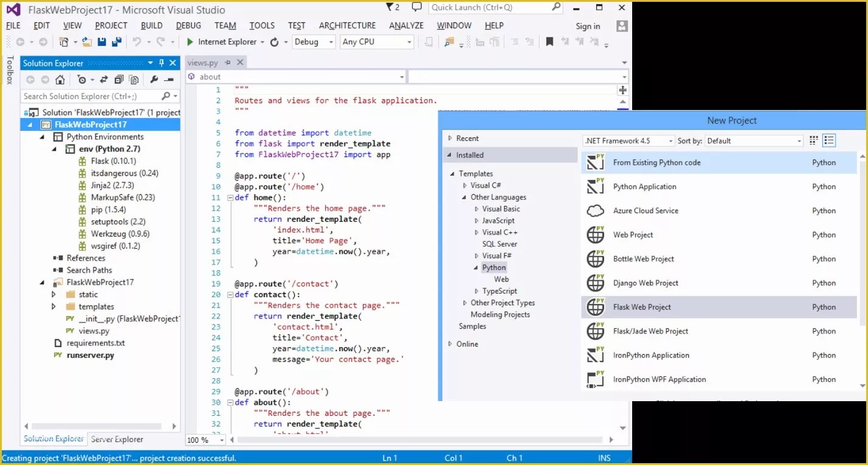Click the Properties wrench icon in Solution Explorer
This screenshot has height=465, width=868.
(x=156, y=80)
